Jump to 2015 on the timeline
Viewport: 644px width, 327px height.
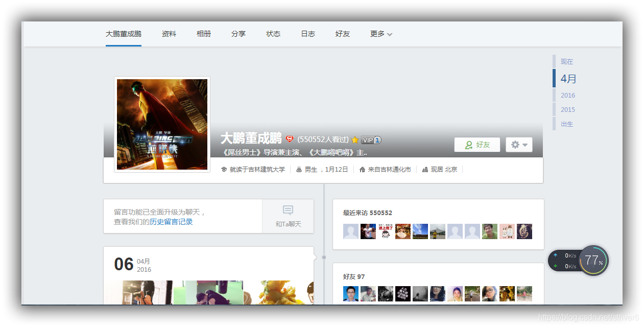(x=568, y=109)
